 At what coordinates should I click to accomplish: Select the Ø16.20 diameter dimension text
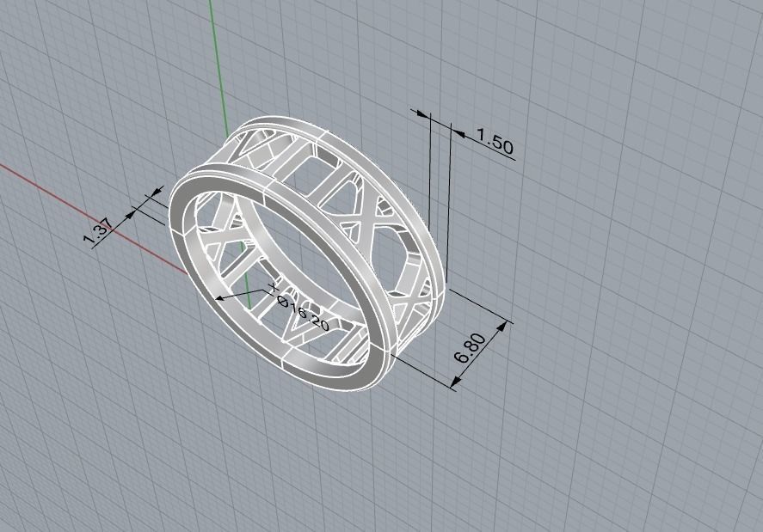303,313
